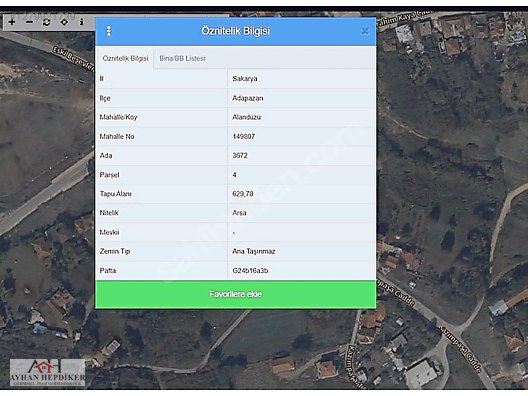Select the Tapu Alanı value 629,78
Image resolution: width=528 pixels, height=396 pixels.
click(x=243, y=194)
